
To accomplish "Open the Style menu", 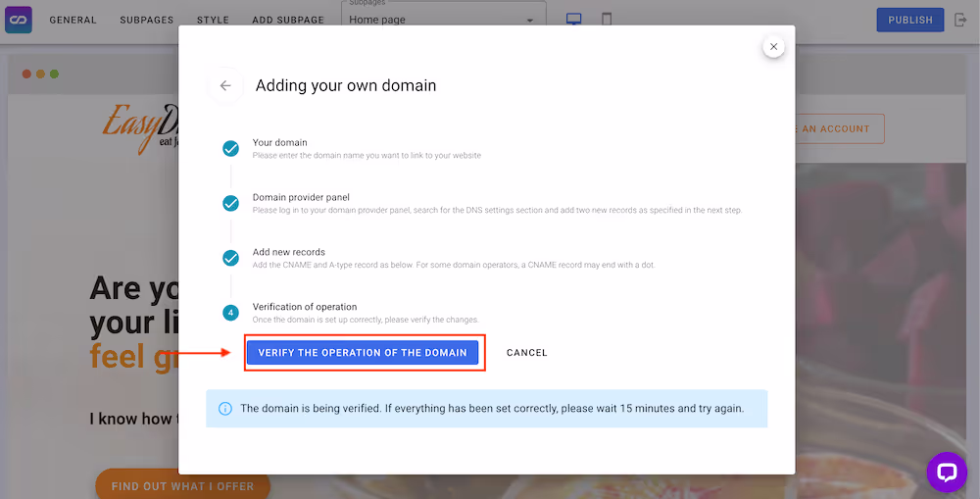I will coord(213,20).
